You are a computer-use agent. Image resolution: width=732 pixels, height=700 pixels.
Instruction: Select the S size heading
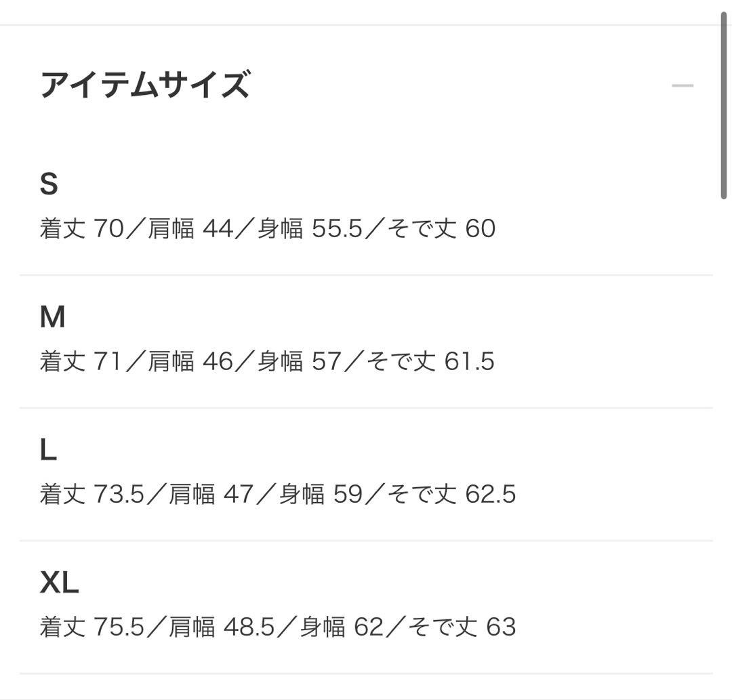click(49, 182)
